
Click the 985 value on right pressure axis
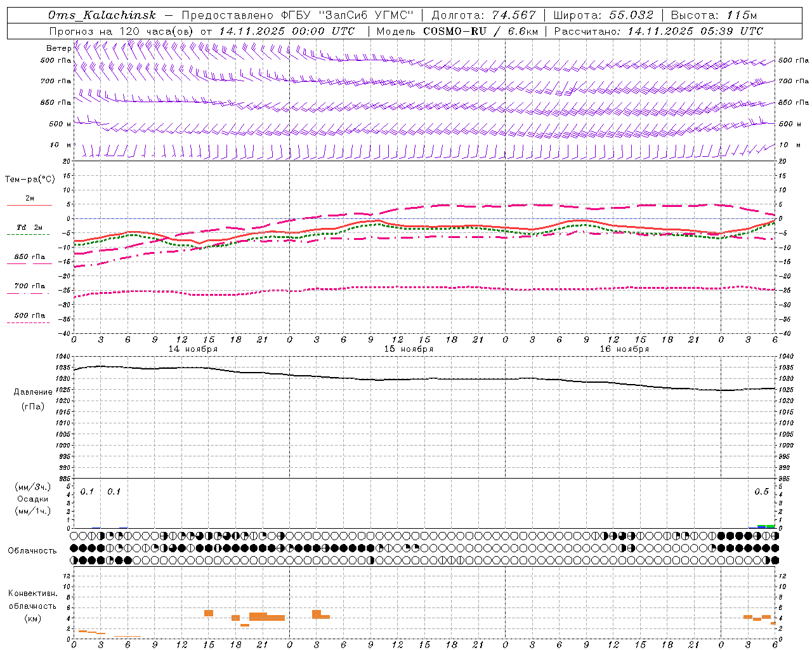[x=785, y=479]
